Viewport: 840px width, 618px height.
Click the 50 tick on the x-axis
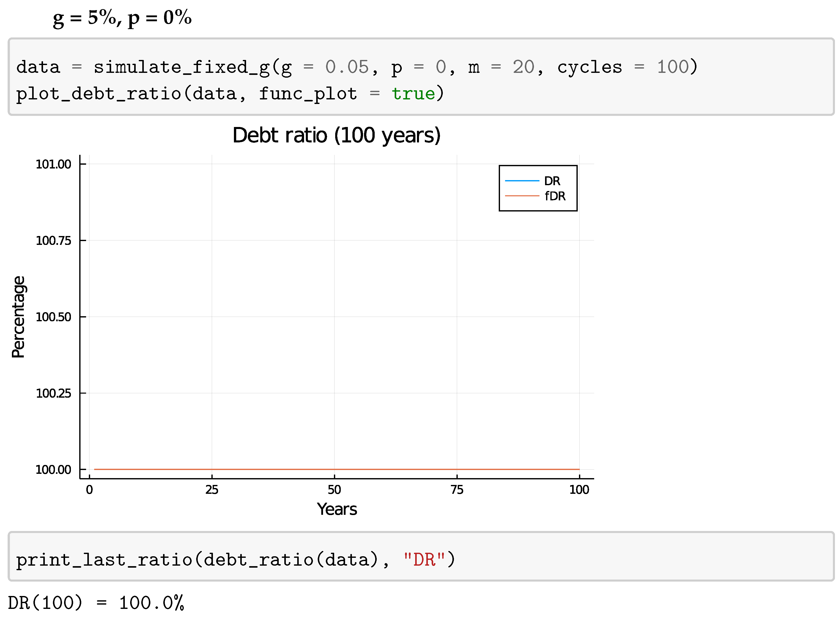pos(334,490)
